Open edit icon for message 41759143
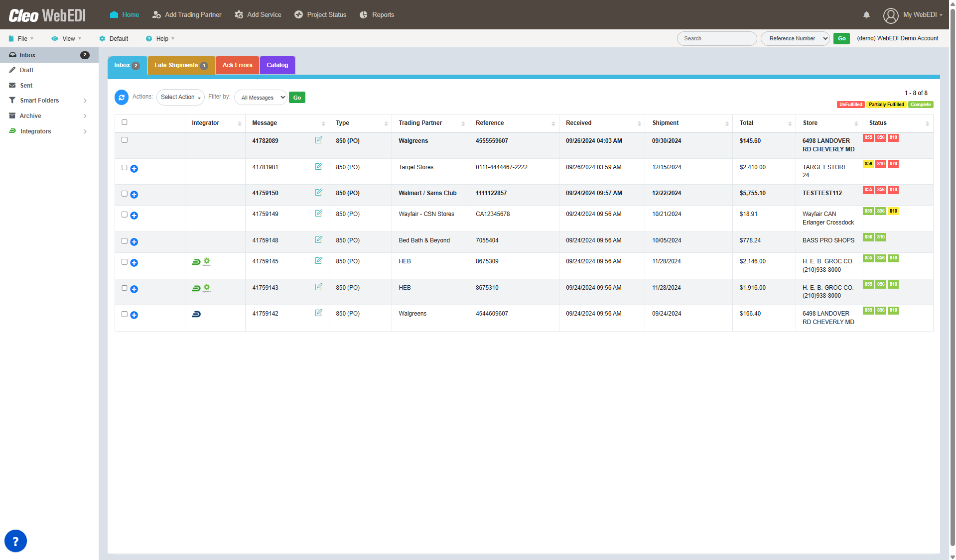956x560 pixels. [318, 287]
